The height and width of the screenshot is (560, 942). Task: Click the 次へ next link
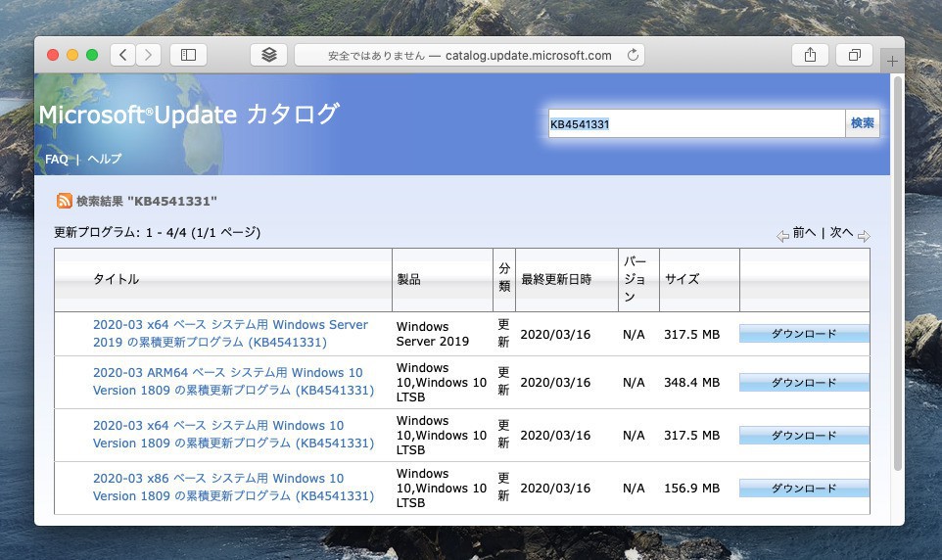[841, 233]
